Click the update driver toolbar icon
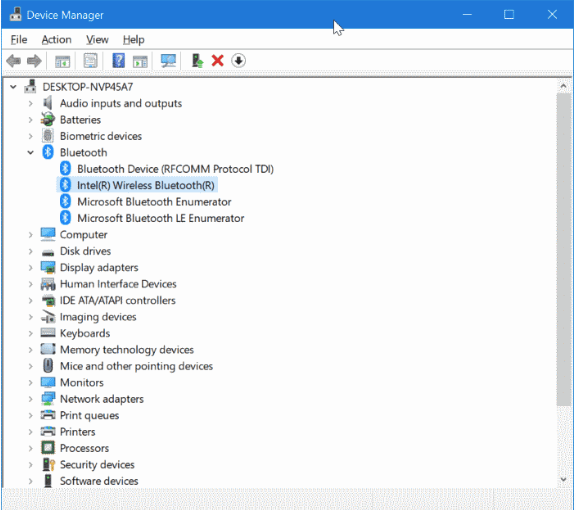 click(197, 61)
